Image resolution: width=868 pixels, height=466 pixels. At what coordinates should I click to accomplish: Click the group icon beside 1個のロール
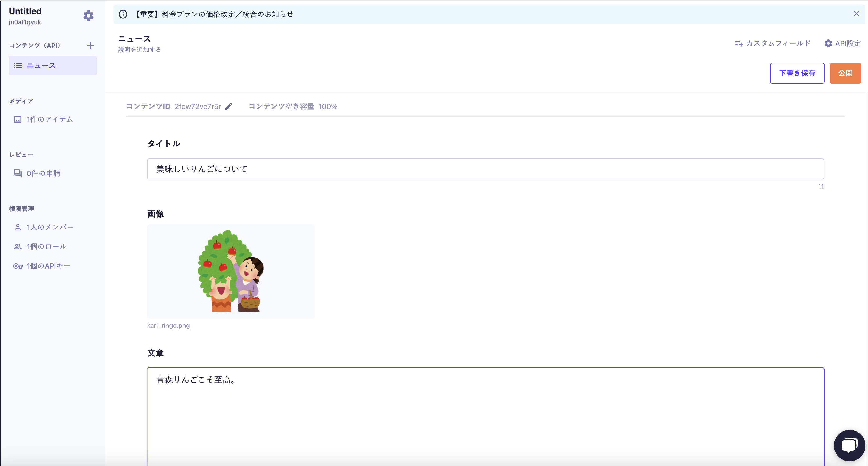(x=18, y=247)
